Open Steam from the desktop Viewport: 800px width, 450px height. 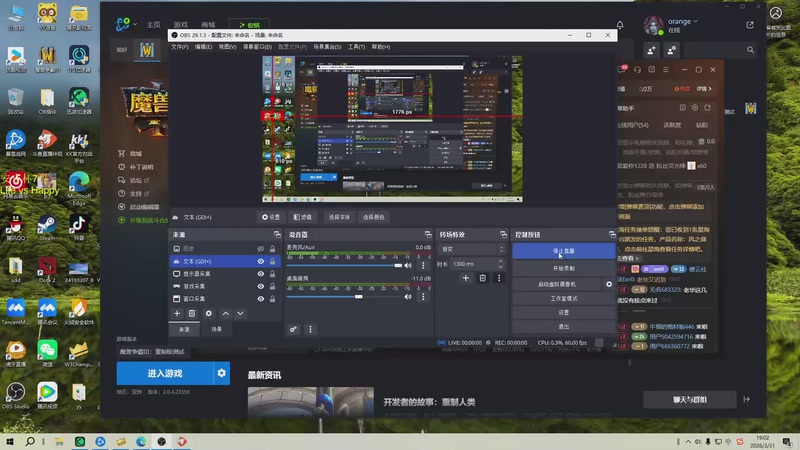(47, 227)
